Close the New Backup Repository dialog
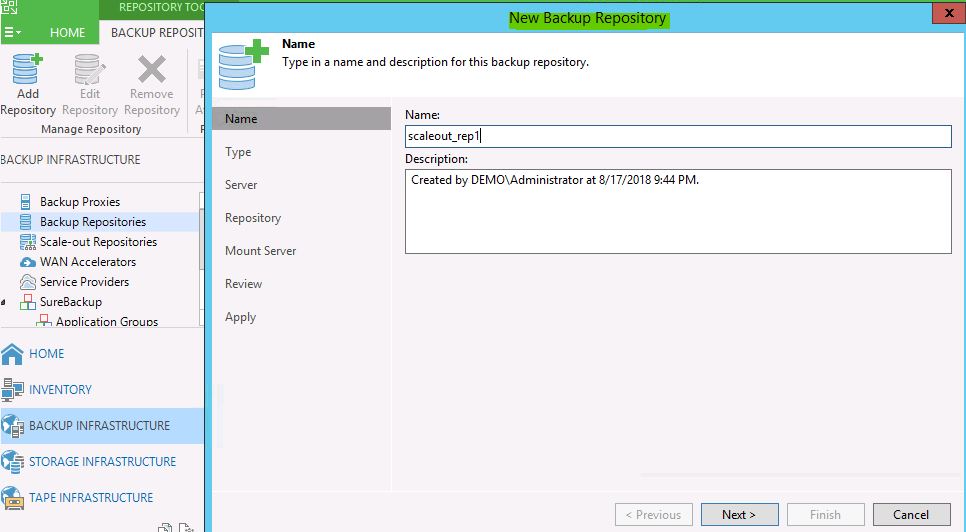Screen dimensions: 966x532 coord(949,14)
